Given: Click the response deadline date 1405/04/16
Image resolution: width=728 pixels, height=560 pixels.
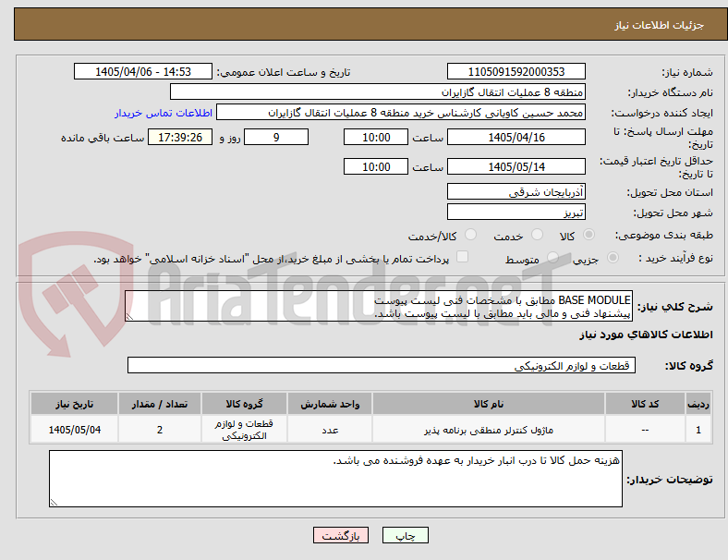Looking at the screenshot, I should 516,138.
